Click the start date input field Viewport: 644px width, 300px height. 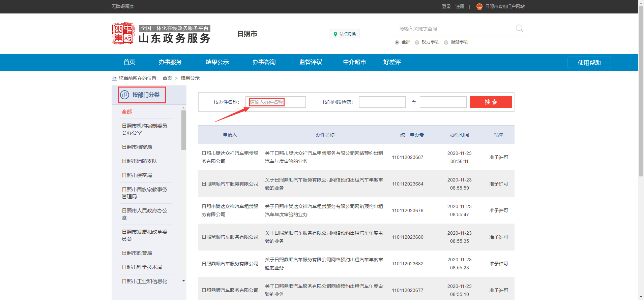pyautogui.click(x=382, y=102)
